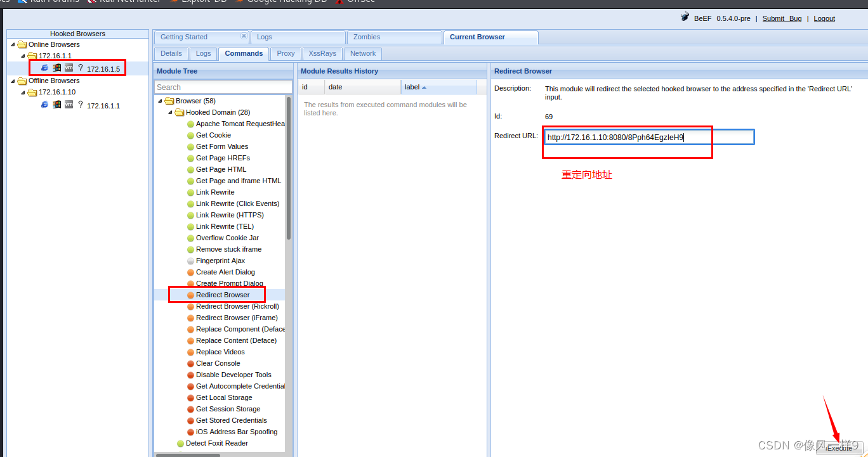Select the Replace Videos module
The image size is (868, 457).
click(x=220, y=352)
